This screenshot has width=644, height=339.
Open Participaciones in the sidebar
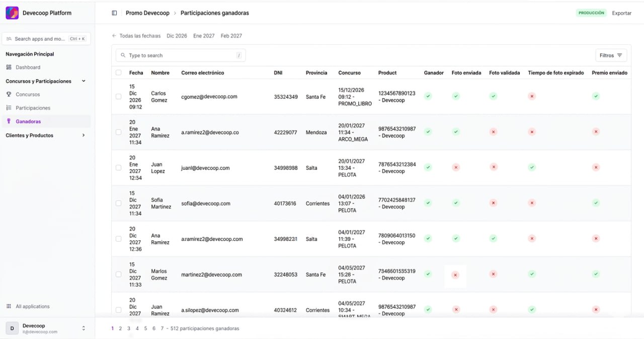pos(46,108)
